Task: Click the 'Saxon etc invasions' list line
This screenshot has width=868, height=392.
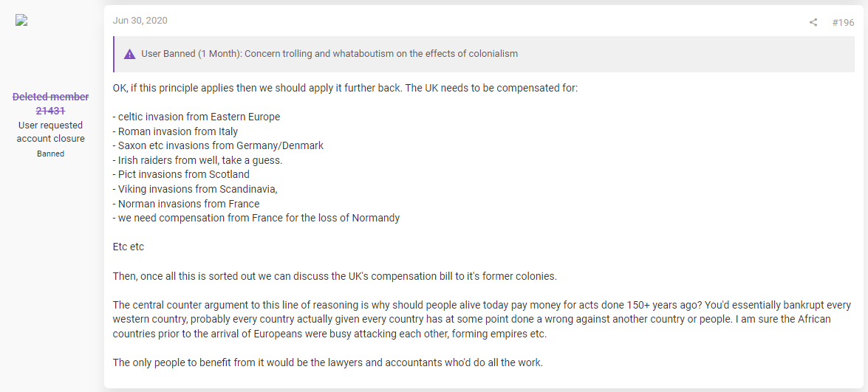Action: [217, 146]
